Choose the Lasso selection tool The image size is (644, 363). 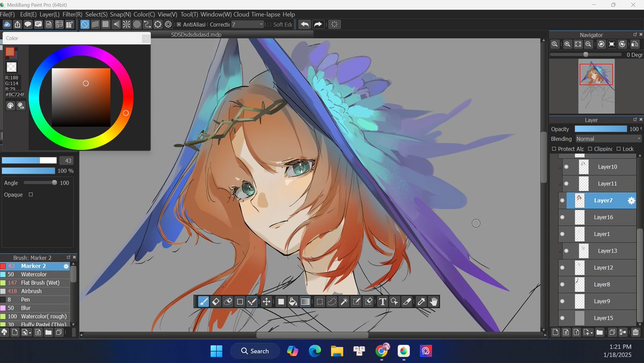point(332,301)
